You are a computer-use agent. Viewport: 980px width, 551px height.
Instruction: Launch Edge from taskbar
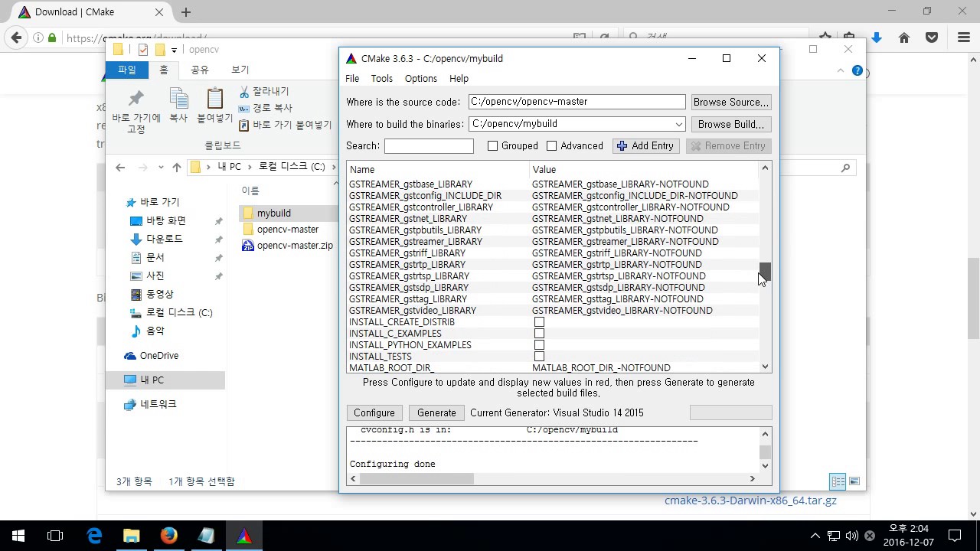tap(93, 536)
